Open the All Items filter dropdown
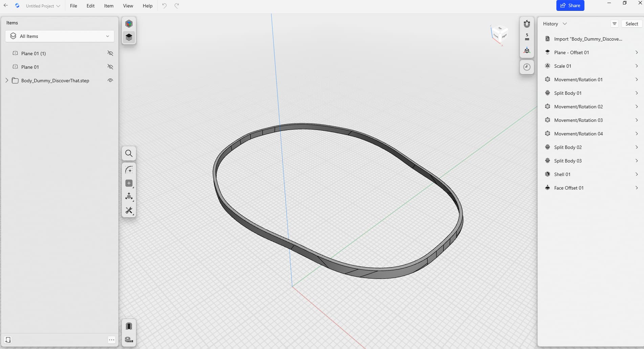644x349 pixels. tap(60, 36)
